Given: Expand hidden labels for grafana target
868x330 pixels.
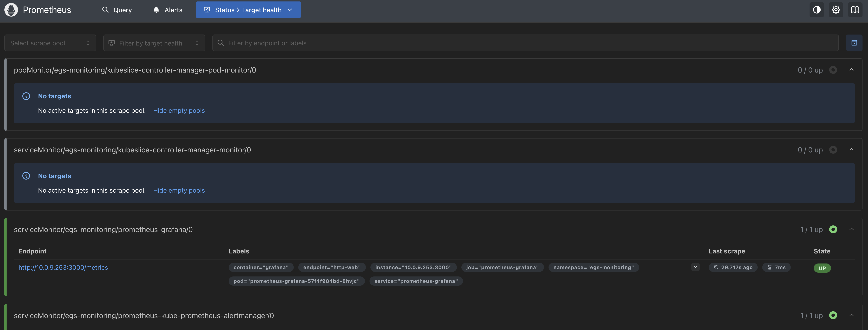Looking at the screenshot, I should click(695, 267).
